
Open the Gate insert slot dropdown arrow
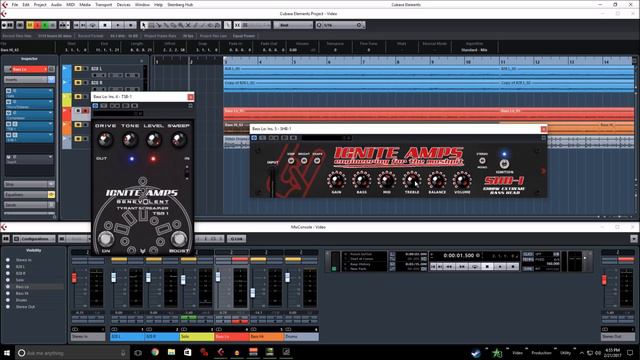point(51,91)
